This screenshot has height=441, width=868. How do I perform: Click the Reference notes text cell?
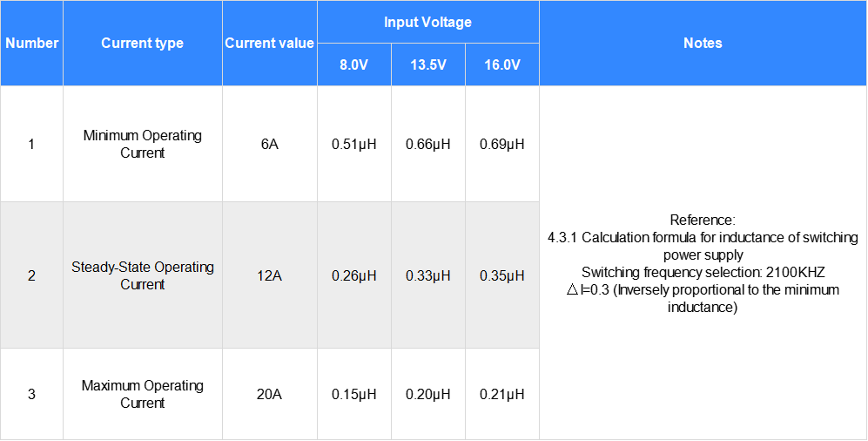click(703, 263)
